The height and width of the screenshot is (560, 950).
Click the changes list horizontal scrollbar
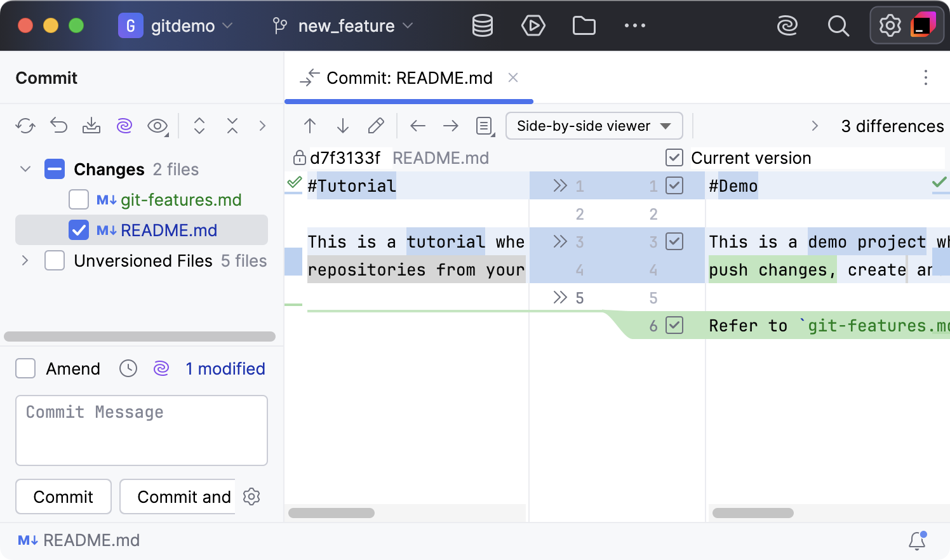tap(140, 337)
